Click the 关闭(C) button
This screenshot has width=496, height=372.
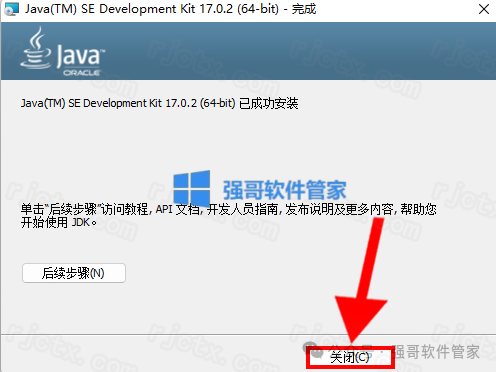350,357
